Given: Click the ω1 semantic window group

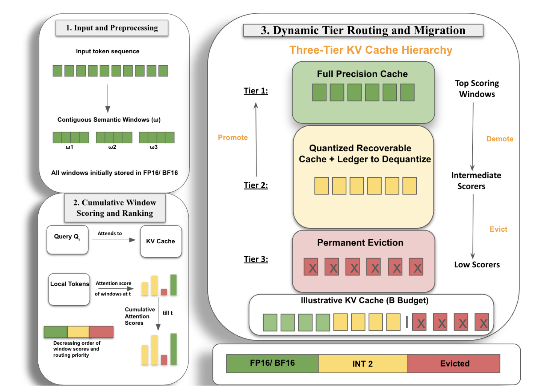Looking at the screenshot, I should [71, 137].
